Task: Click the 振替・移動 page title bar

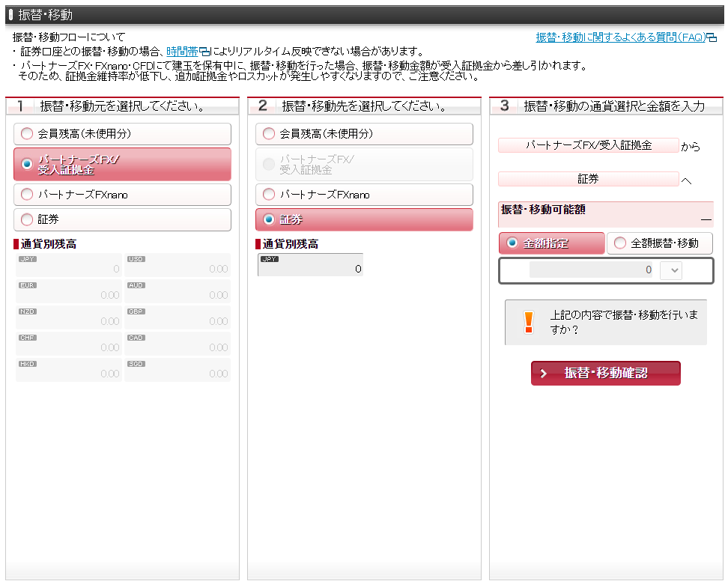Action: pos(365,15)
